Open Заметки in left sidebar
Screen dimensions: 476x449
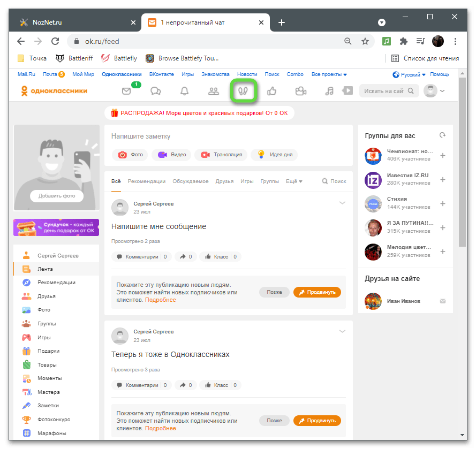56,406
